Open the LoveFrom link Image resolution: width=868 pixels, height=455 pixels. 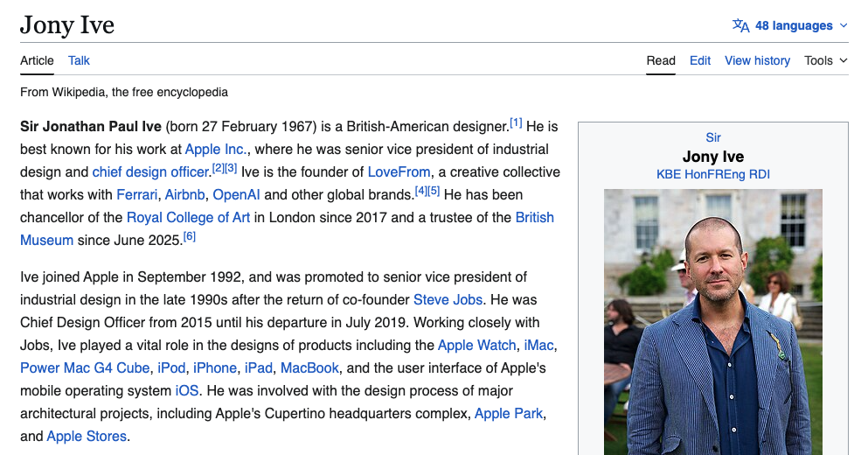pos(399,171)
